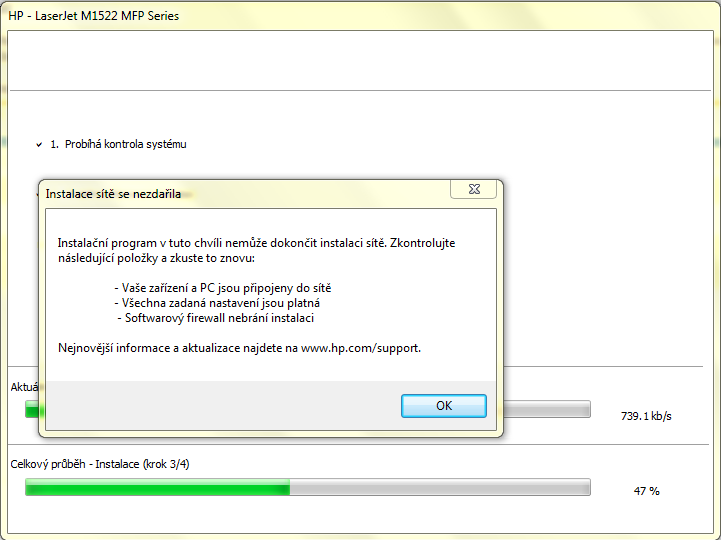Click OK in the installation failed dialog
Screen dimensions: 721x540
click(x=444, y=406)
